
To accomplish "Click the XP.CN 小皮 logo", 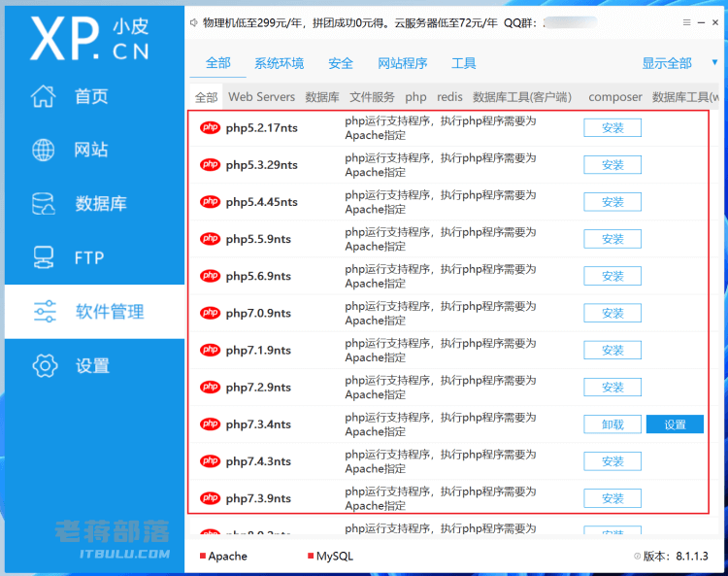I will pos(89,39).
